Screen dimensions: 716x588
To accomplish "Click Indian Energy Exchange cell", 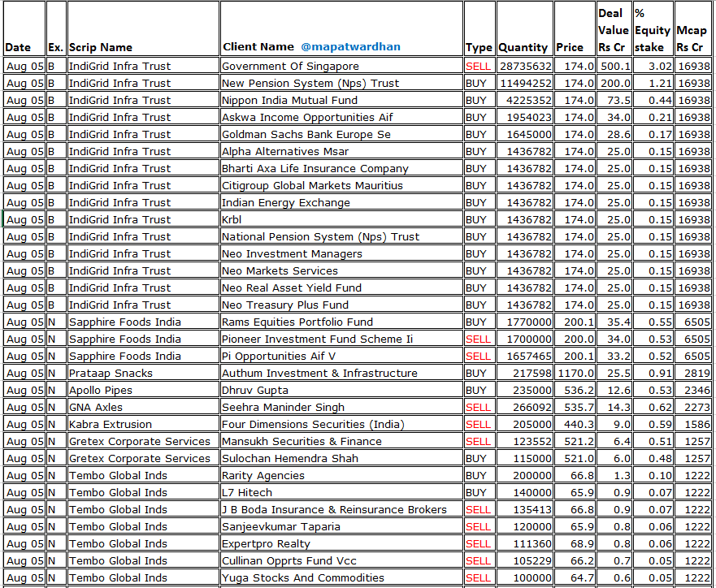I will click(x=341, y=202).
